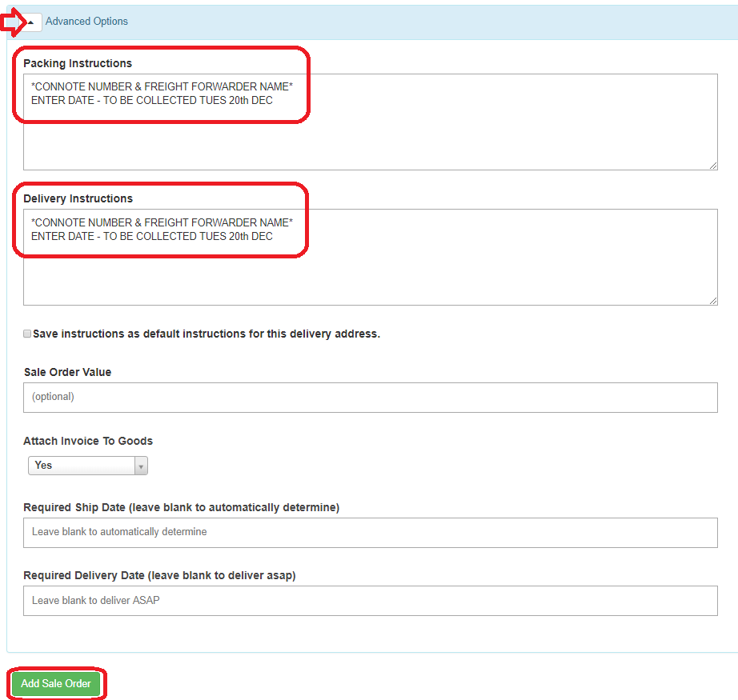Grab the Delivery Instructions resize handle
This screenshot has width=738, height=700.
(x=713, y=301)
